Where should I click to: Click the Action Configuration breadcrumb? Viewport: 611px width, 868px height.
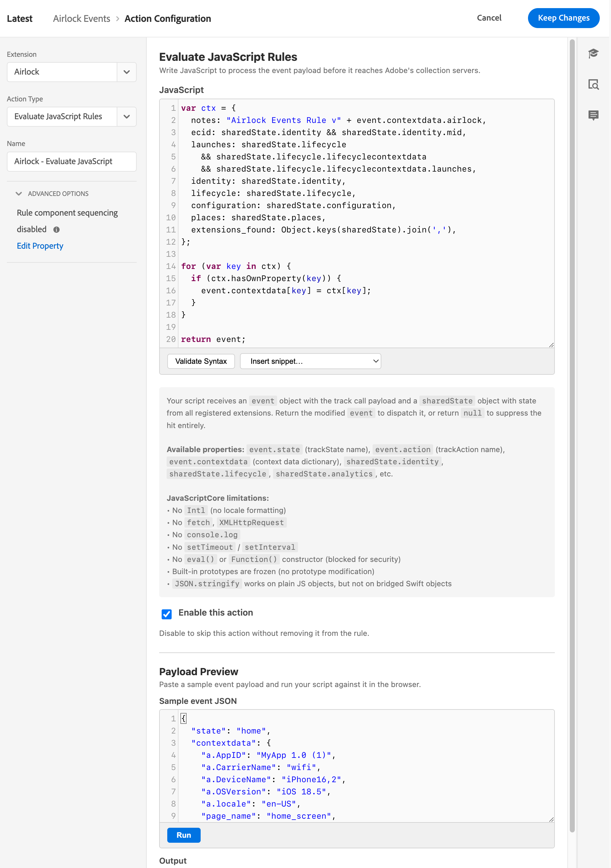168,18
